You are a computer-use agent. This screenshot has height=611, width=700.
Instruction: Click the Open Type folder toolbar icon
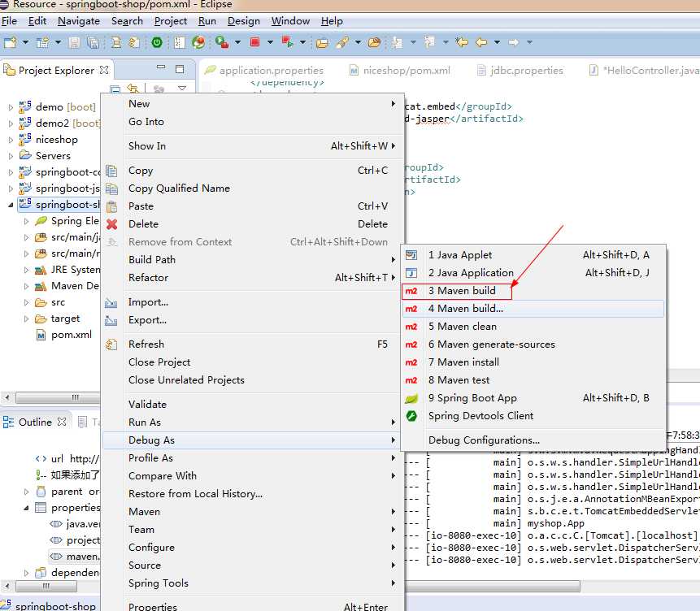click(x=322, y=43)
